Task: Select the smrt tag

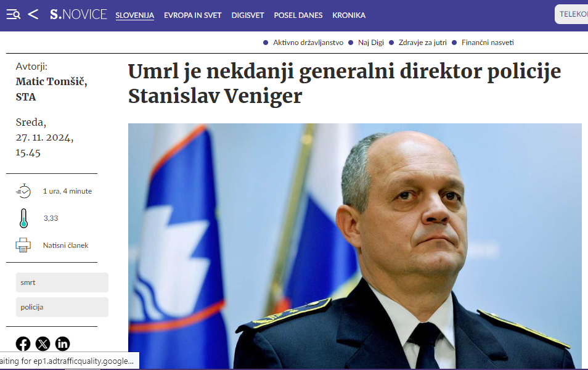Action: point(62,282)
